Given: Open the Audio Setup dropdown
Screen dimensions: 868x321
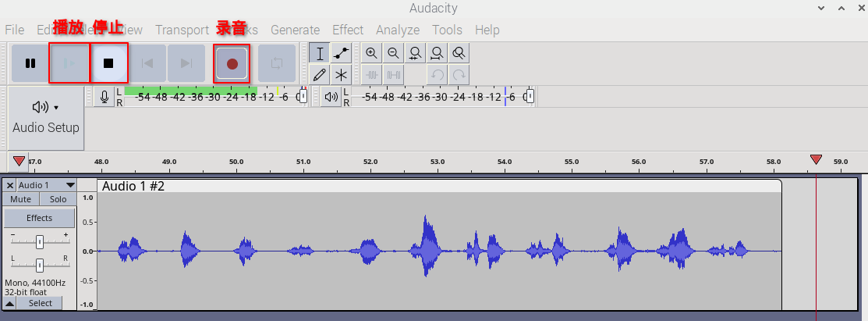Looking at the screenshot, I should coord(46,118).
